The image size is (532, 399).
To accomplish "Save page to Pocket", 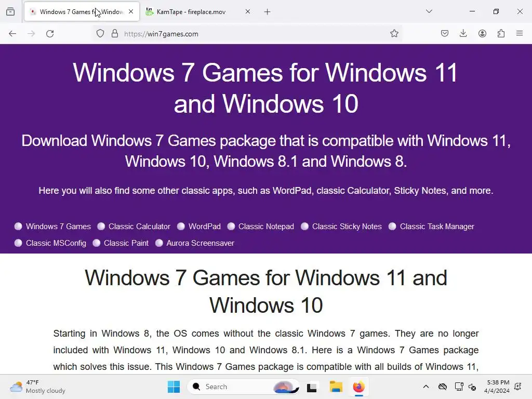I will pyautogui.click(x=445, y=34).
